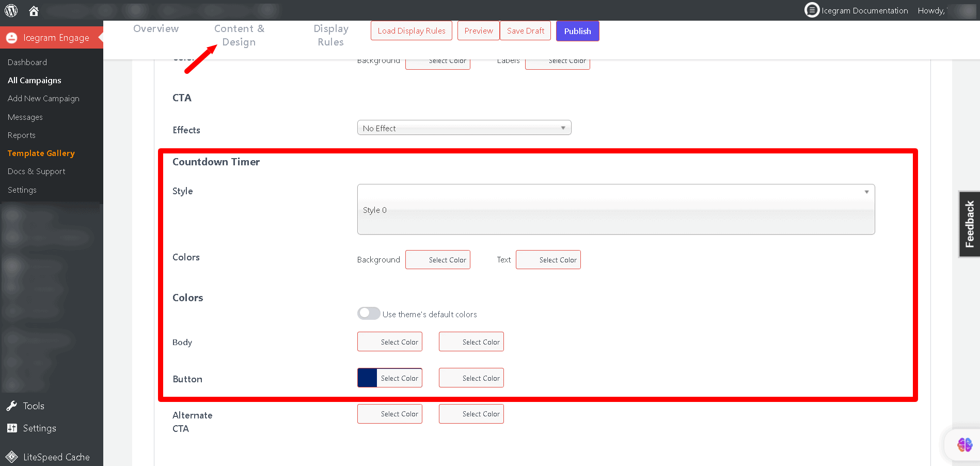Click Load Display Rules button
This screenshot has width=980, height=466.
(x=412, y=30)
